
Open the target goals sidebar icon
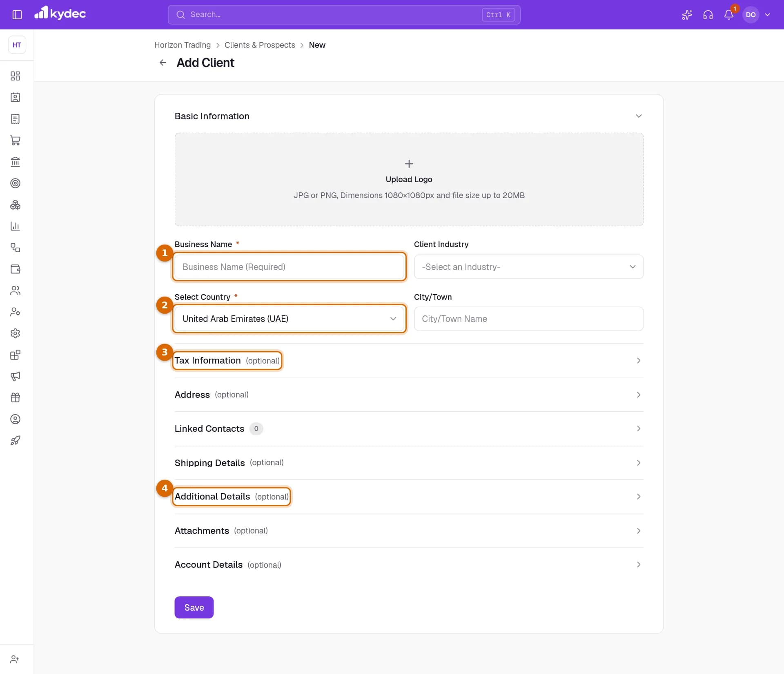point(16,183)
